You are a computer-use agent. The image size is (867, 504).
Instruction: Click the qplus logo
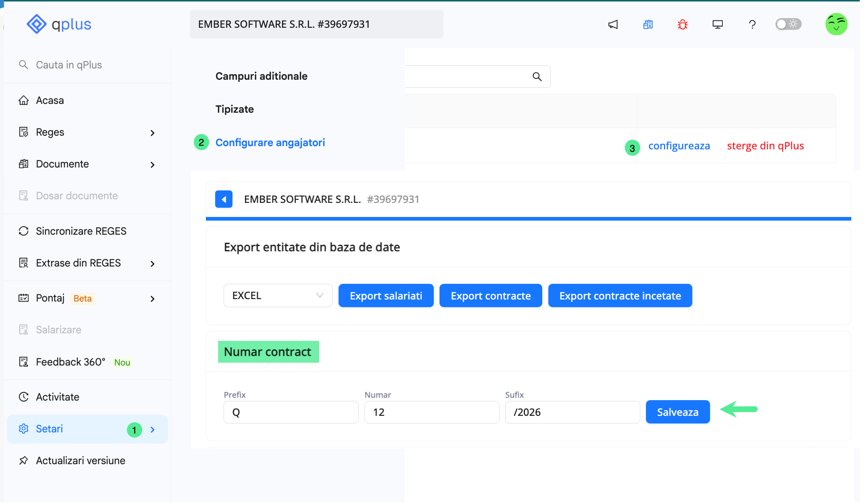tap(59, 24)
